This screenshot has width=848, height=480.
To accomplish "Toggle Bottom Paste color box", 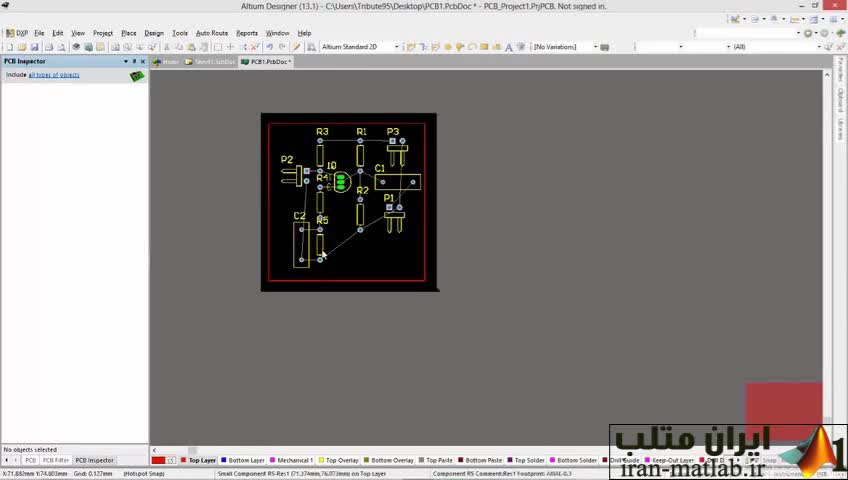I will pos(460,461).
